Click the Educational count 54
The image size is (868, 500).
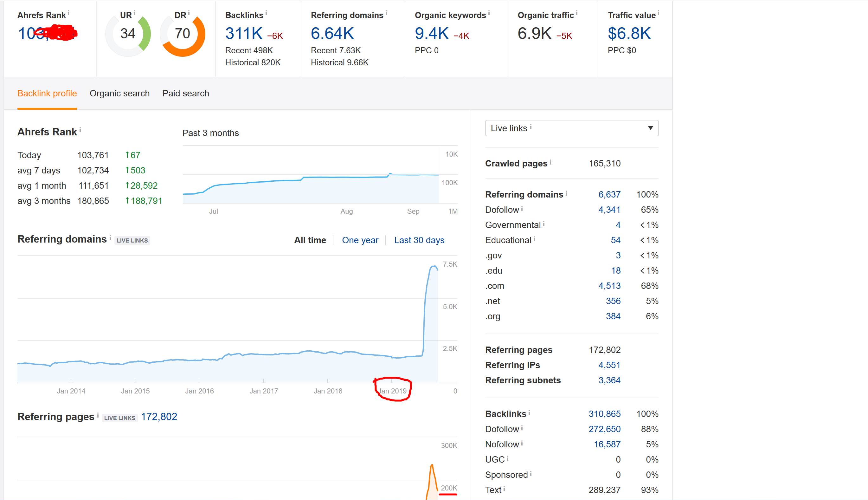point(615,240)
